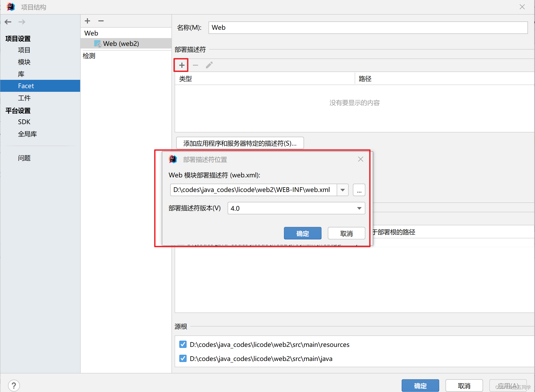
Task: Close the 项目结构 window
Action: click(522, 7)
